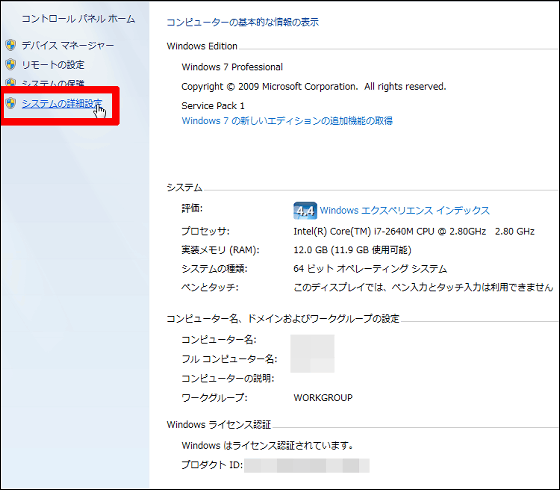Screen dimensions: 560x490
Task: Click shield icon beside リモートの設定
Action: pos(11,64)
